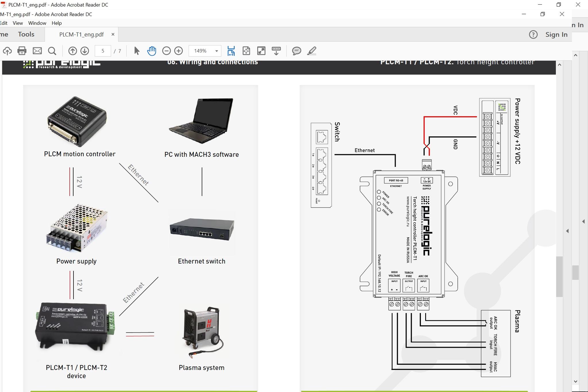This screenshot has width=588, height=392.
Task: Expand the right tools pane arrow
Action: point(567,231)
